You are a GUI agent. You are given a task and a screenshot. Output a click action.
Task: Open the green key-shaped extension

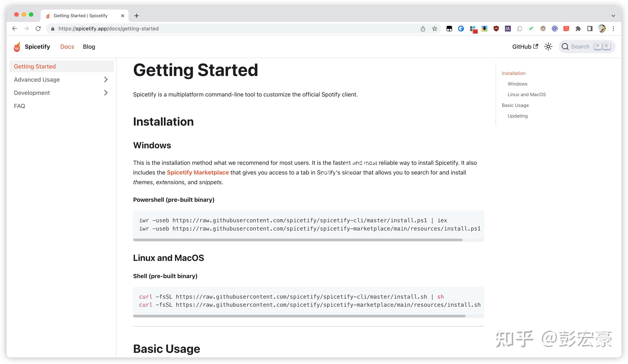point(531,29)
